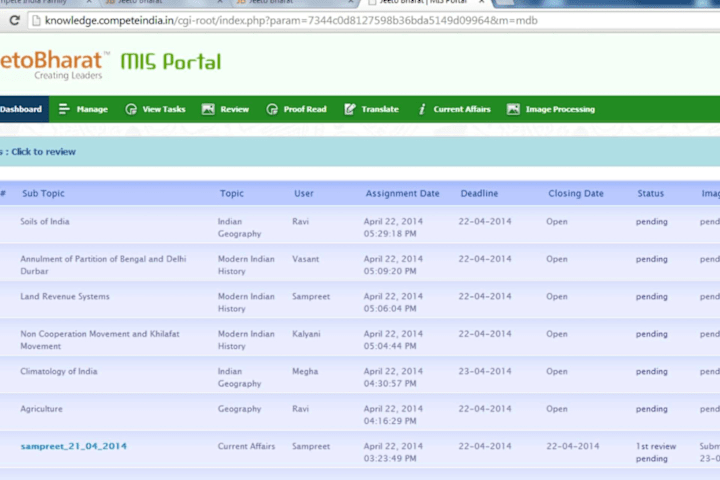This screenshot has width=720, height=480.
Task: Click the Translate pencil icon
Action: 349,109
